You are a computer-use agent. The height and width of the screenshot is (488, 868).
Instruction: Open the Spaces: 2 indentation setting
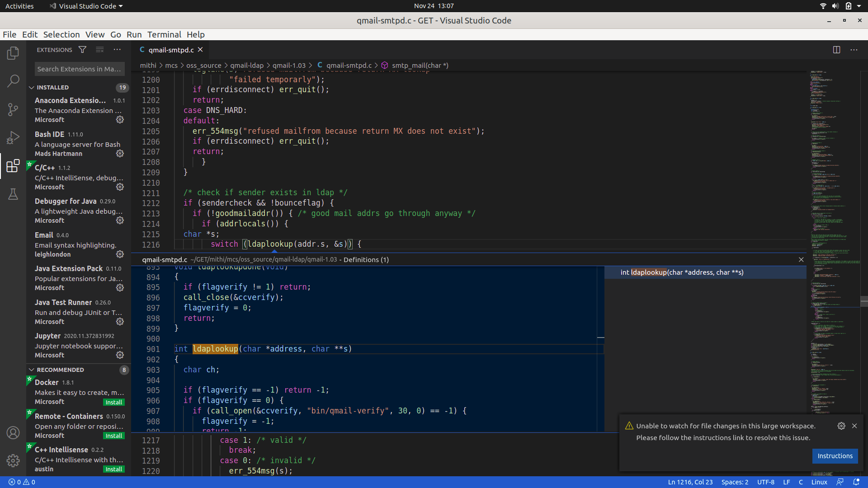point(735,482)
